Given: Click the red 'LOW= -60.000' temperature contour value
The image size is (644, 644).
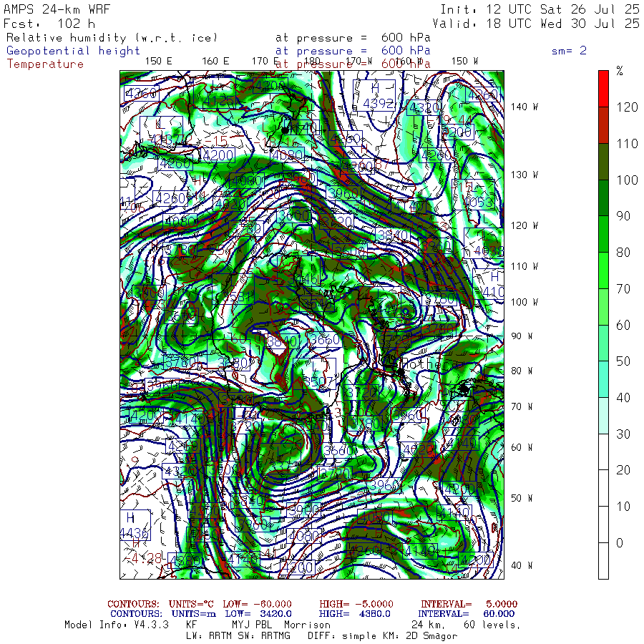Looking at the screenshot, I should [x=257, y=604].
